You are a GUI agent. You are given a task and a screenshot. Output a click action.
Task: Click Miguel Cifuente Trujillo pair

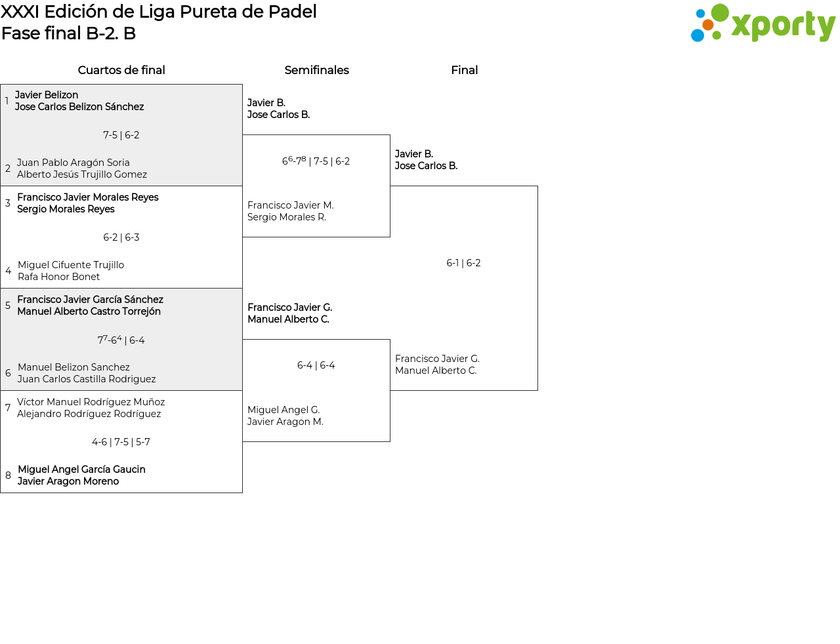[x=71, y=271]
